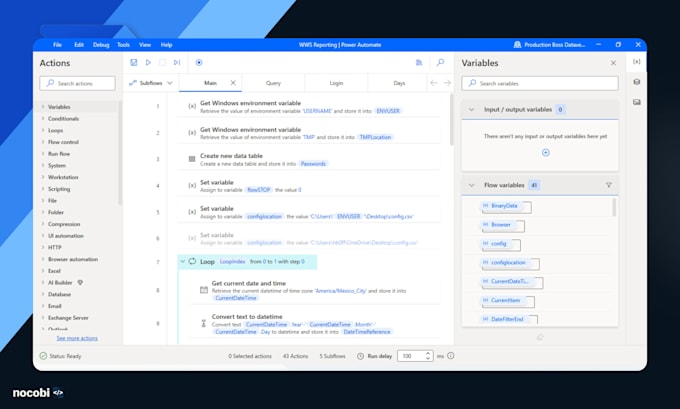The image size is (680, 409).
Task: Open the View menu
Action: pos(145,45)
